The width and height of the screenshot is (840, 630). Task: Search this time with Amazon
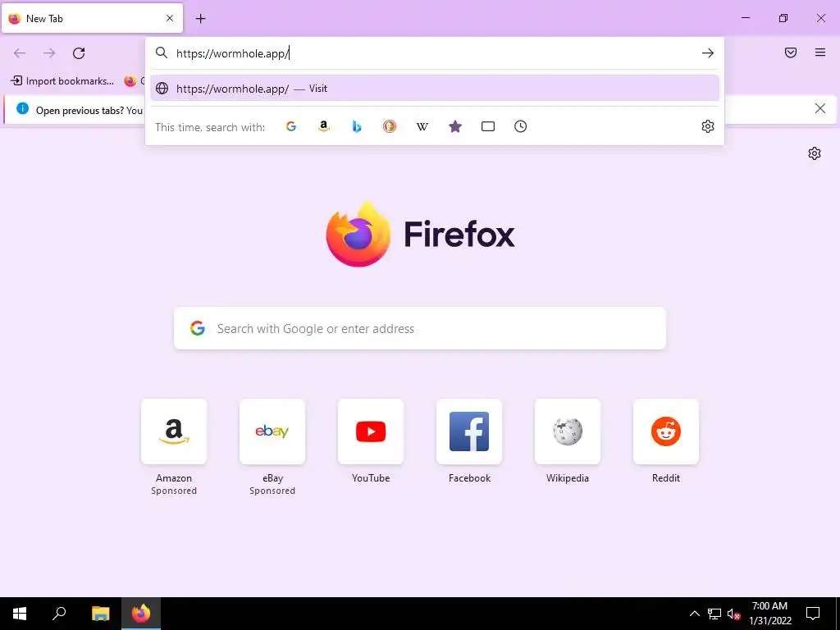323,126
